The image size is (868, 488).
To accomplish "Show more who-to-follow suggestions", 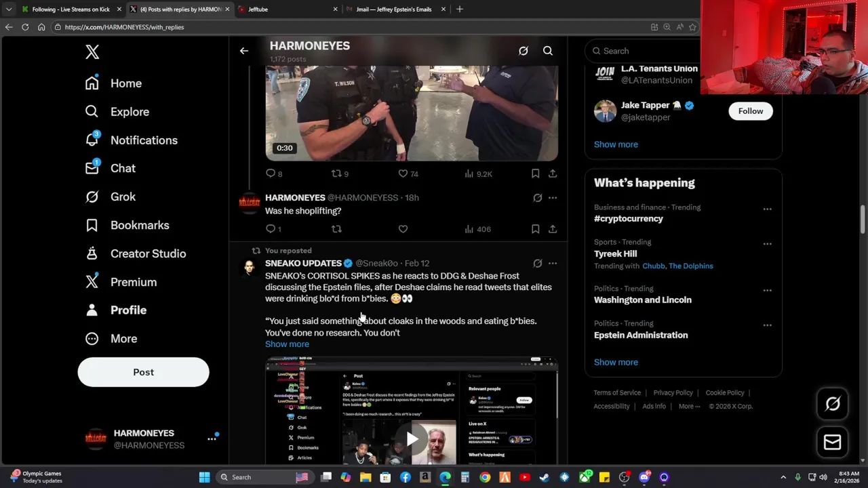I will 616,144.
